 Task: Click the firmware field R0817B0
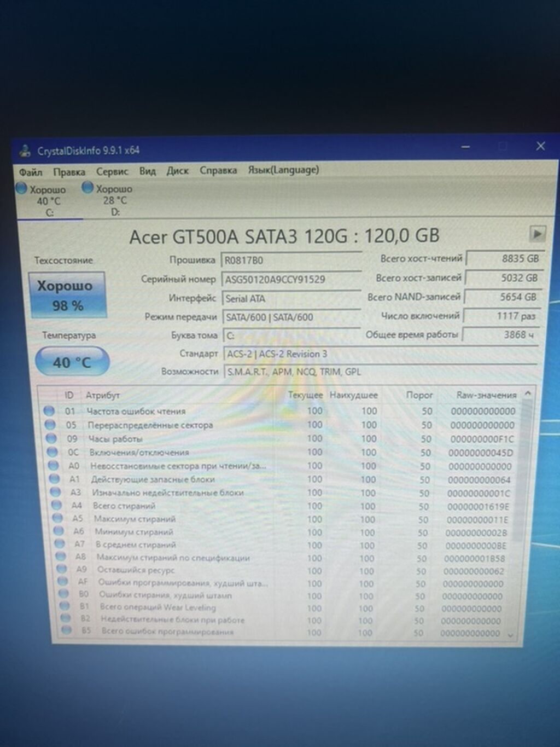click(x=291, y=260)
